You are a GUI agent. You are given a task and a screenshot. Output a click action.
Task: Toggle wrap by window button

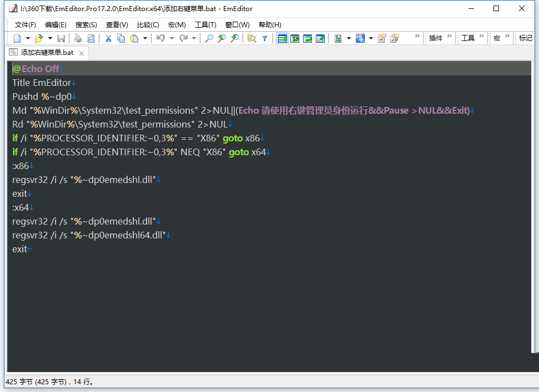click(308, 38)
